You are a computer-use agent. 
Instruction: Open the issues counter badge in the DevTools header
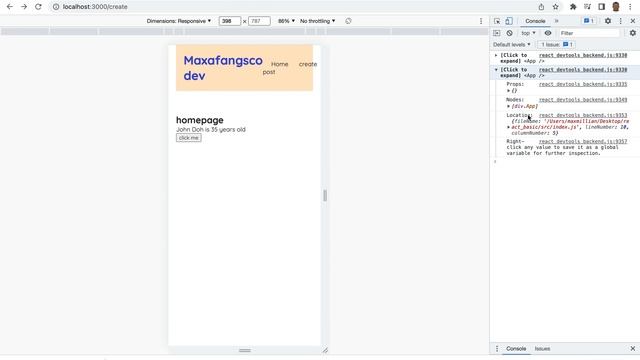pos(589,21)
